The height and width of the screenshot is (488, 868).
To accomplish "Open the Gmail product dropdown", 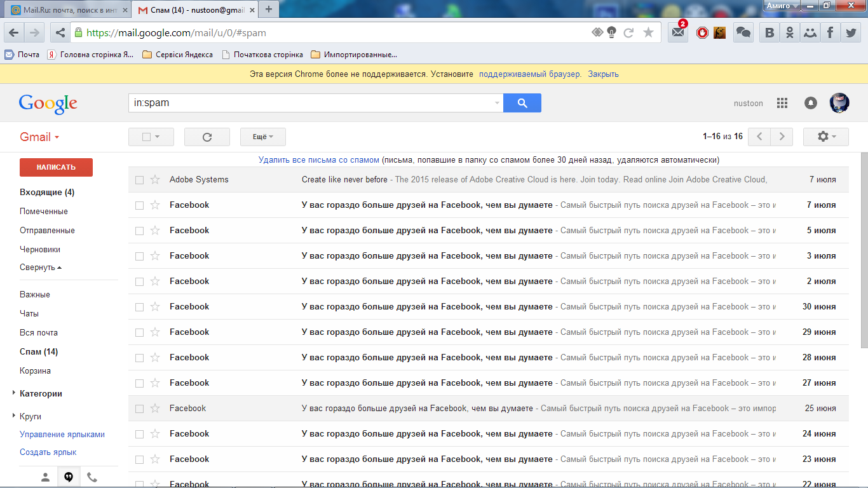I will tap(39, 137).
